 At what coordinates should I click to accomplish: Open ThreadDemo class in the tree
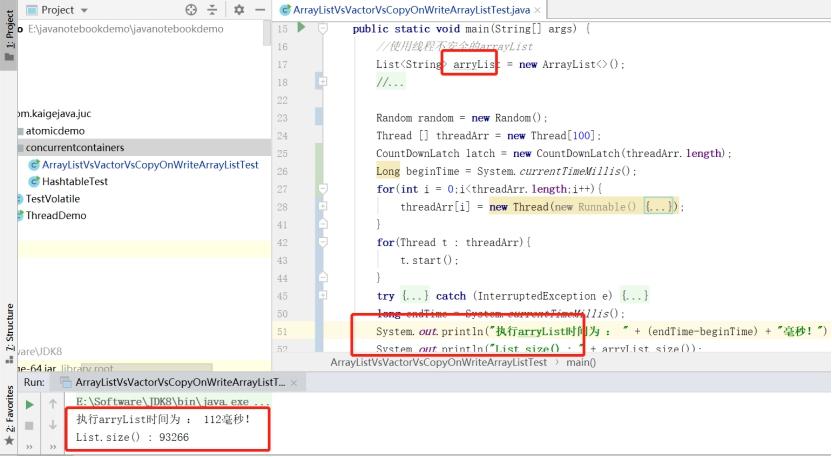point(56,215)
